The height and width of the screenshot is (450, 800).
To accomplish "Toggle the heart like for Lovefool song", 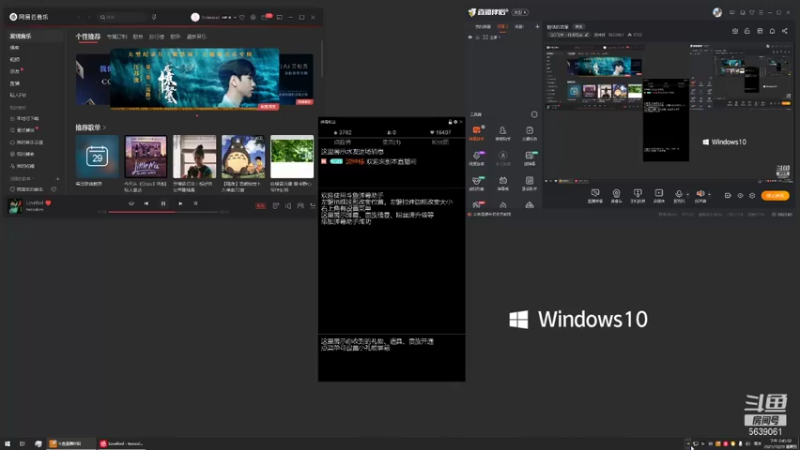I will (x=48, y=203).
